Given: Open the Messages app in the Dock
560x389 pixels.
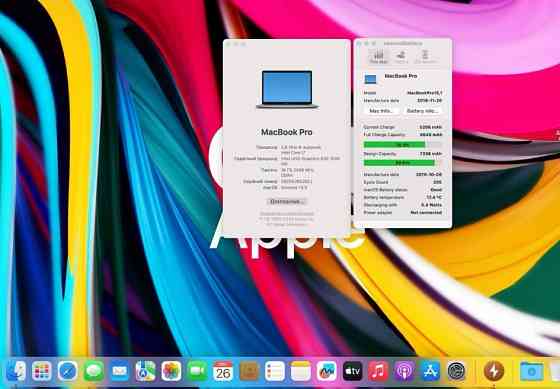Looking at the screenshot, I should 94,371.
